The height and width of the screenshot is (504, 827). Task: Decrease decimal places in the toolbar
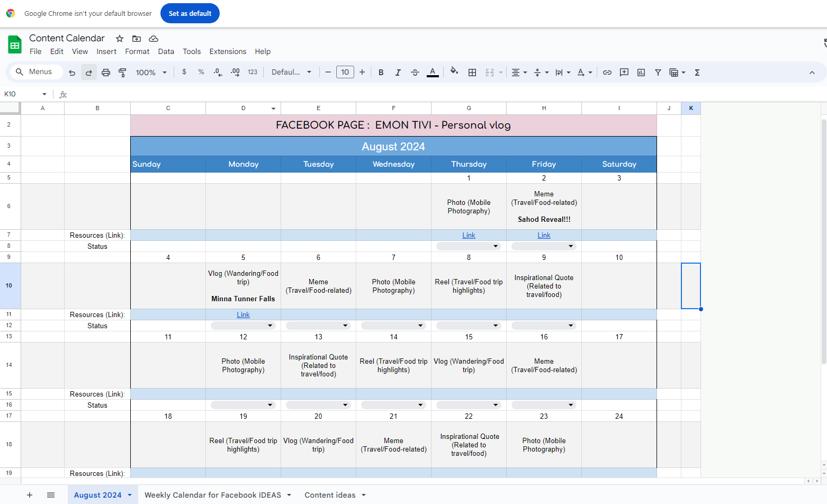(218, 72)
